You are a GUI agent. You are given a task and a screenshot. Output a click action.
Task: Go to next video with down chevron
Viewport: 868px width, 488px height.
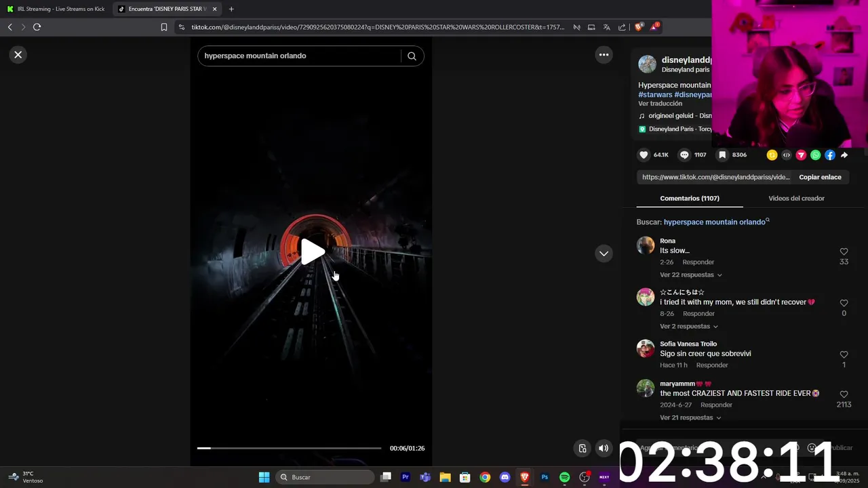pyautogui.click(x=604, y=253)
